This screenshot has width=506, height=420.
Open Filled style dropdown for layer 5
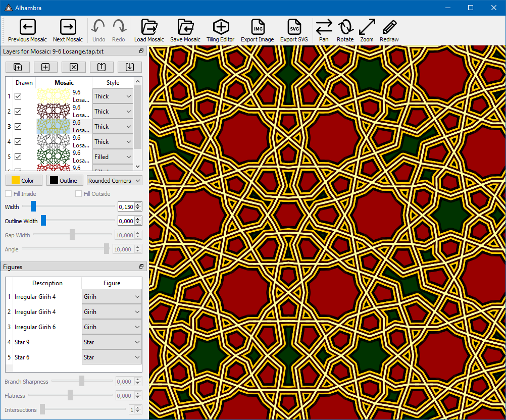pos(113,157)
